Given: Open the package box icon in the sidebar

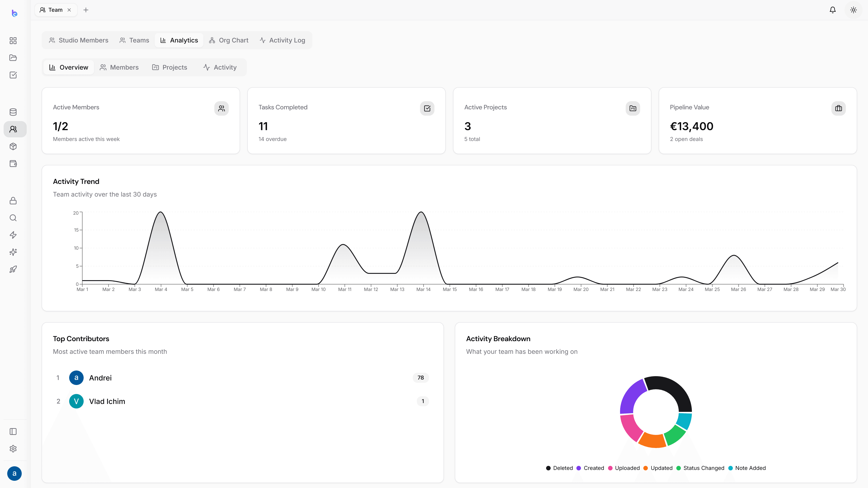Looking at the screenshot, I should (13, 146).
